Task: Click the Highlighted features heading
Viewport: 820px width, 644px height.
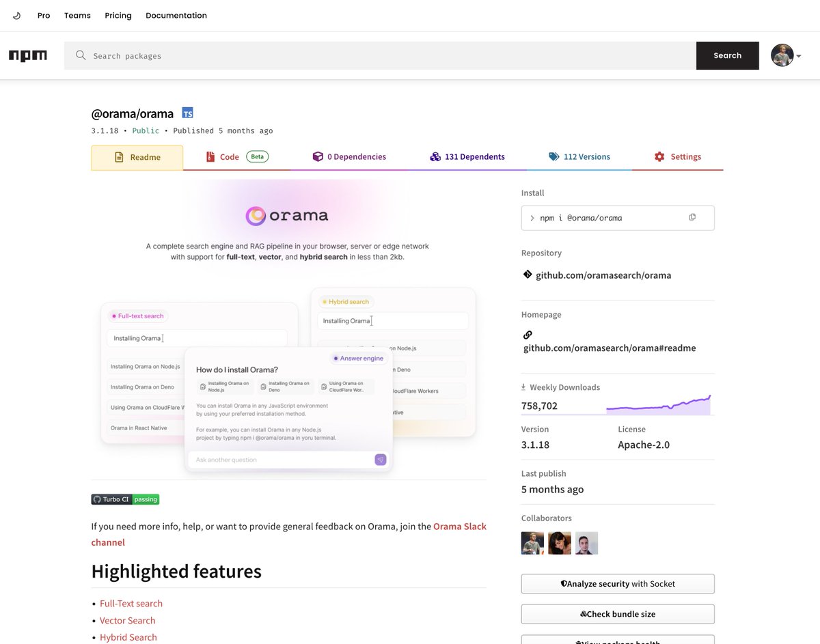Action: tap(176, 571)
